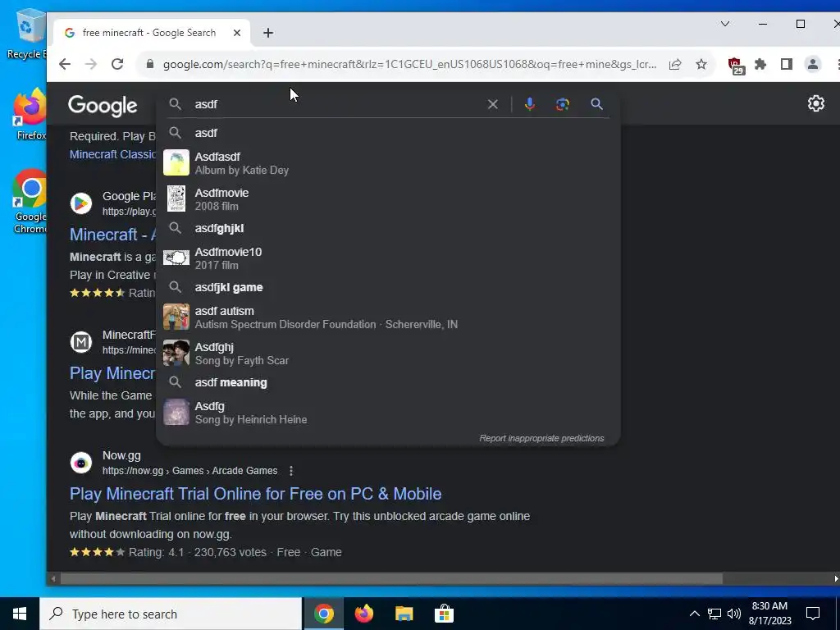This screenshot has height=630, width=840.
Task: Close the free minecraft tab
Action: 237,33
